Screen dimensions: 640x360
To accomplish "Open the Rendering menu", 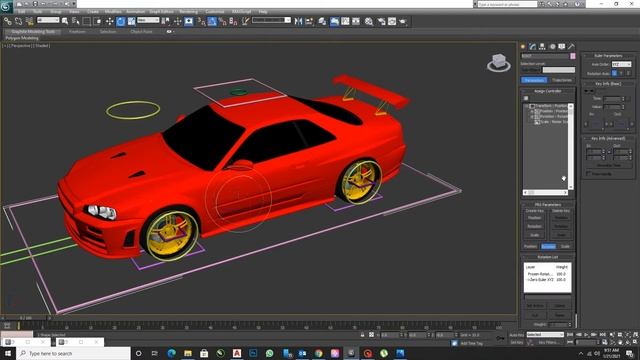I will pos(189,11).
